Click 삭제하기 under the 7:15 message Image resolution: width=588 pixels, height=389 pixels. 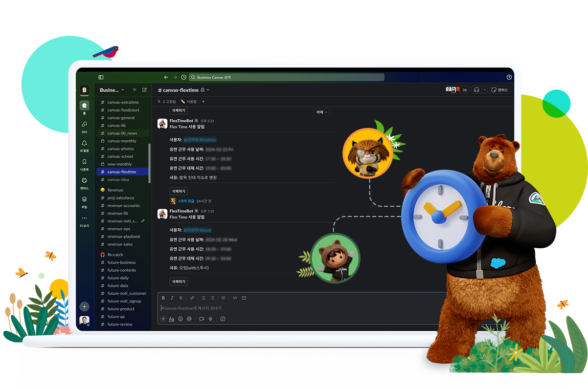coord(179,281)
